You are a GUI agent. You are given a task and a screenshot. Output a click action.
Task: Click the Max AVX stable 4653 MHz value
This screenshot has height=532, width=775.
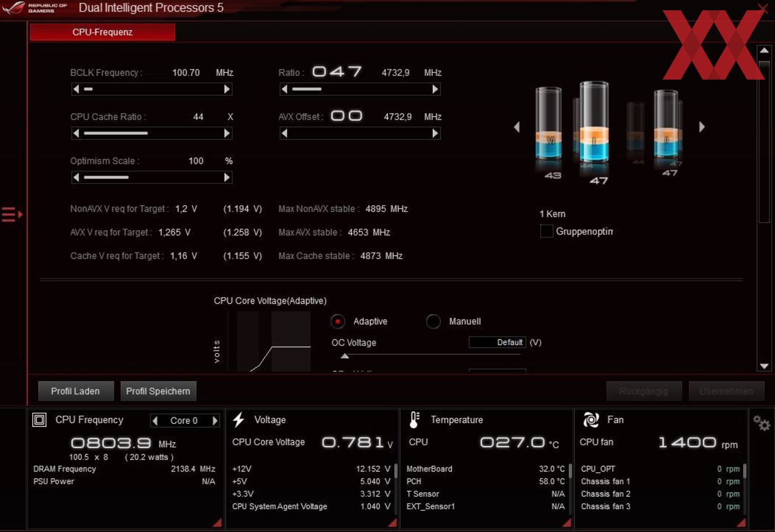pyautogui.click(x=369, y=232)
